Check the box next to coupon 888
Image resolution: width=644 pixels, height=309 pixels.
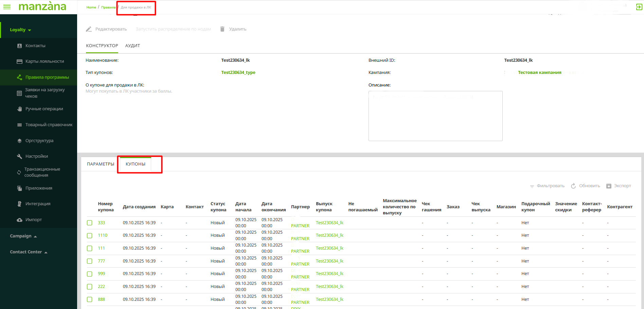[x=90, y=300]
